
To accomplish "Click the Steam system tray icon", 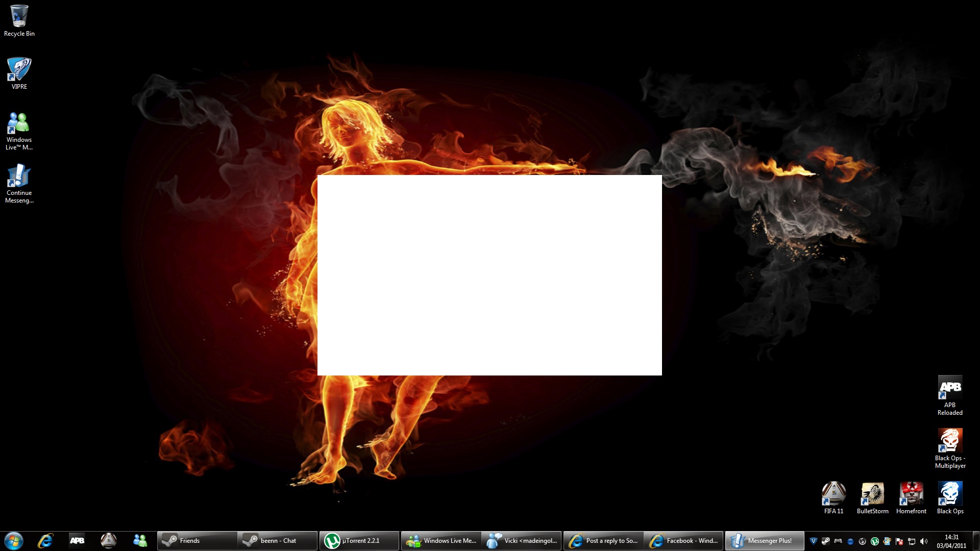I will (x=826, y=541).
